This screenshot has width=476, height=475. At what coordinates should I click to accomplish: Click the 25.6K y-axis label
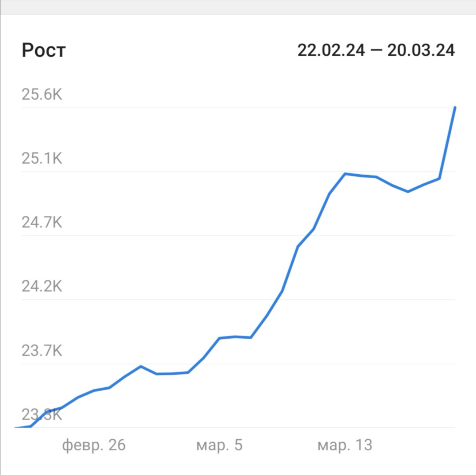tap(42, 95)
